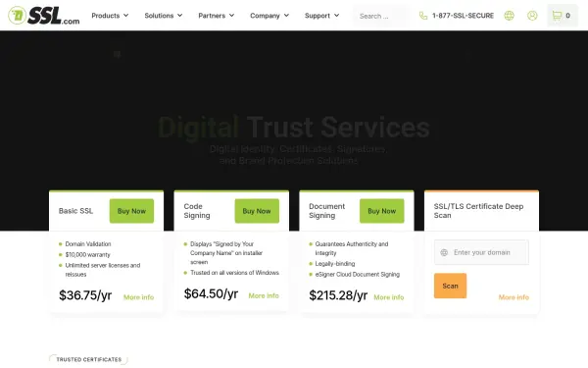Click the Basic SSL card title
This screenshot has width=588, height=368.
[75, 211]
